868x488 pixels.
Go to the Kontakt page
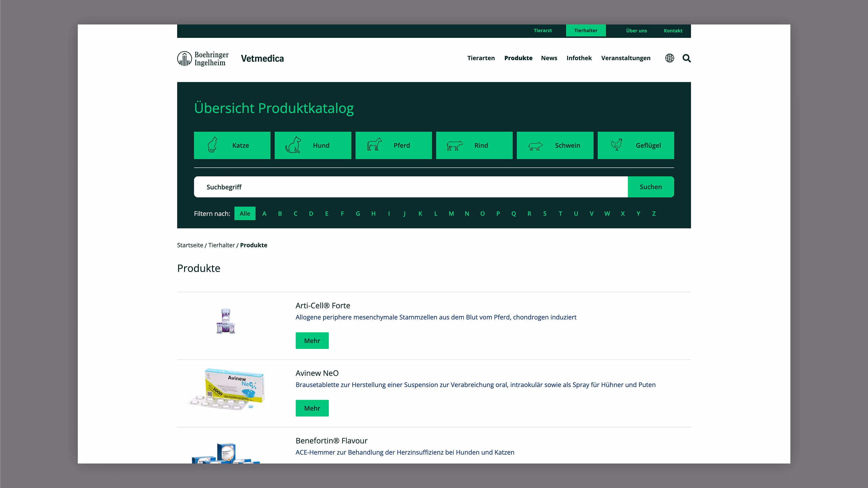[673, 31]
